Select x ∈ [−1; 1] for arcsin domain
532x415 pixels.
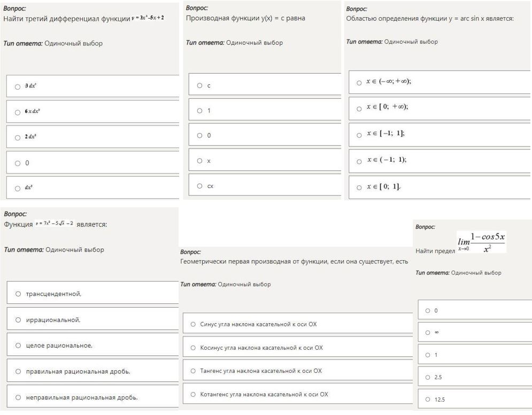click(x=359, y=135)
